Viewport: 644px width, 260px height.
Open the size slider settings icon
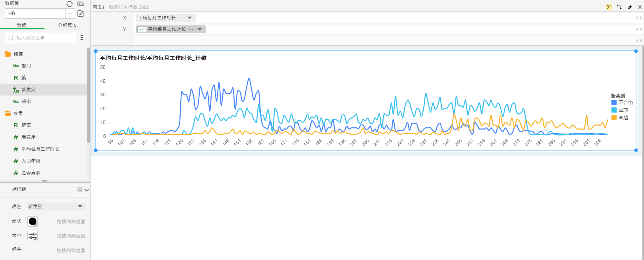pyautogui.click(x=33, y=236)
